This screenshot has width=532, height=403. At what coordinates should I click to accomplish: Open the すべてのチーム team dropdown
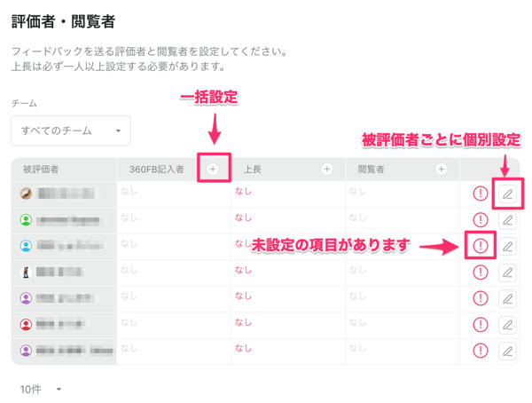tap(71, 130)
